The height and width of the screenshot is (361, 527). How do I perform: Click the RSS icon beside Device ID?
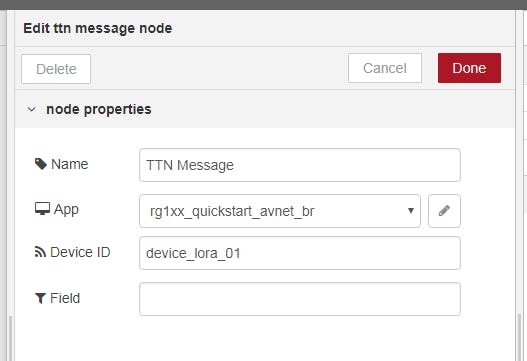(40, 252)
